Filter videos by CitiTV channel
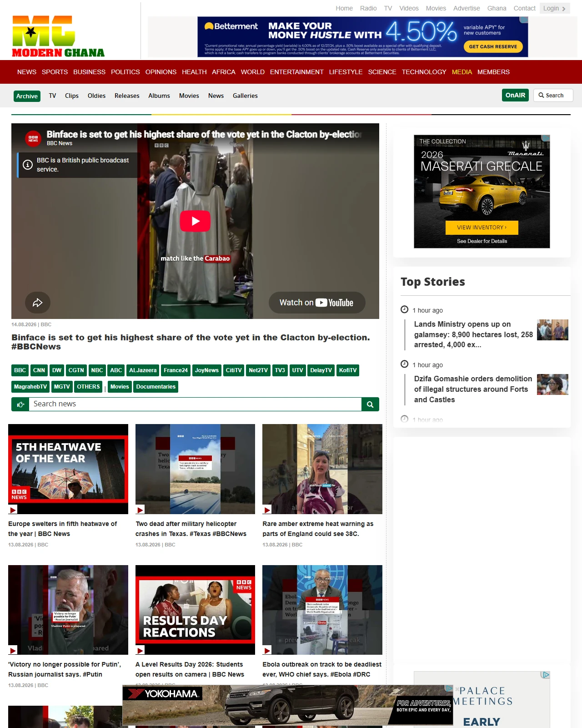 (234, 370)
